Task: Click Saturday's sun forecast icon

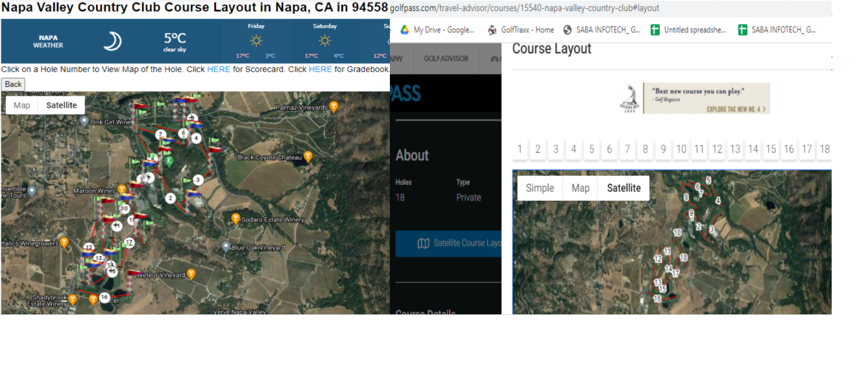Action: tap(325, 40)
